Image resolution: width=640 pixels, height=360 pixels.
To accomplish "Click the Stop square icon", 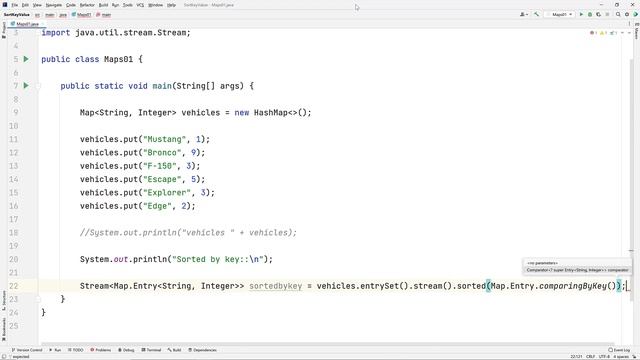I will coord(607,14).
